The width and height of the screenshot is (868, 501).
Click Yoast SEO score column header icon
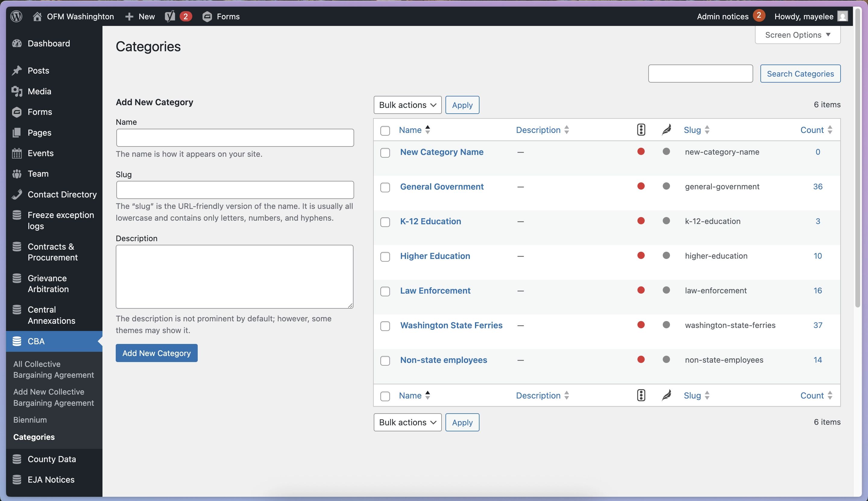point(640,130)
